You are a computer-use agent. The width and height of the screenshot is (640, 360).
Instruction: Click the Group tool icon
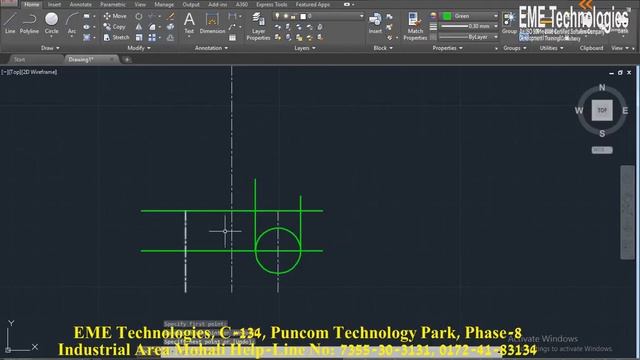pos(509,23)
